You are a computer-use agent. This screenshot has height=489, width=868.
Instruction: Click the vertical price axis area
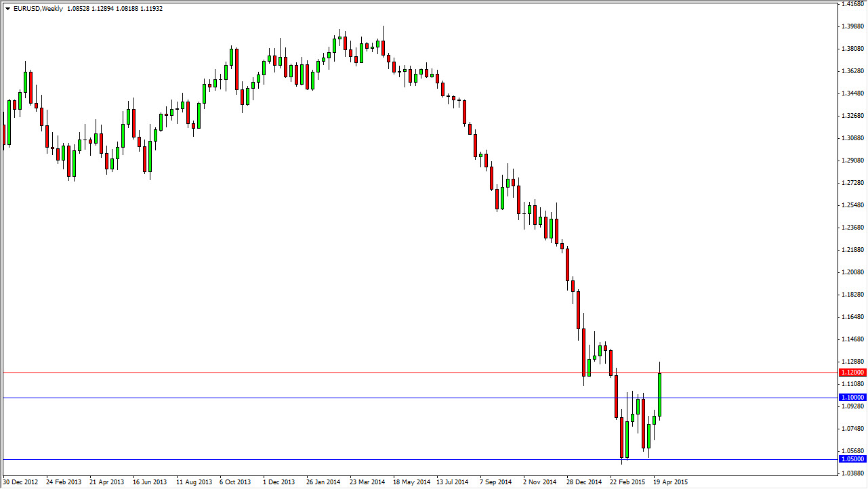tap(852, 237)
